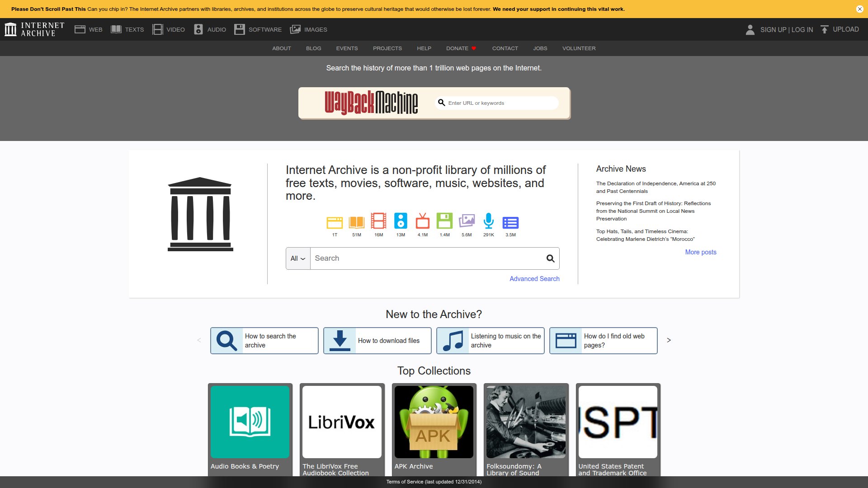Open the Help menu item
868x488 pixels.
pyautogui.click(x=424, y=48)
